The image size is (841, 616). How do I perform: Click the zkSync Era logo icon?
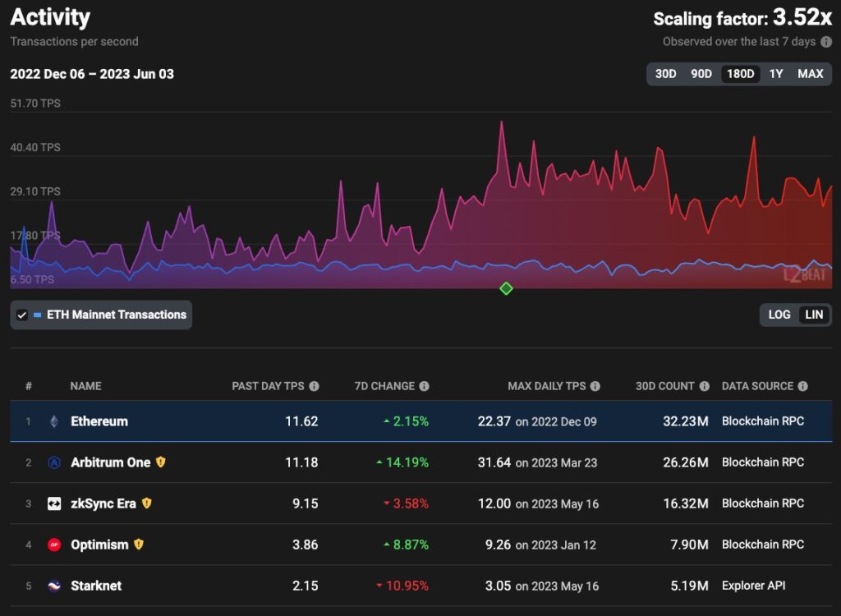(54, 503)
